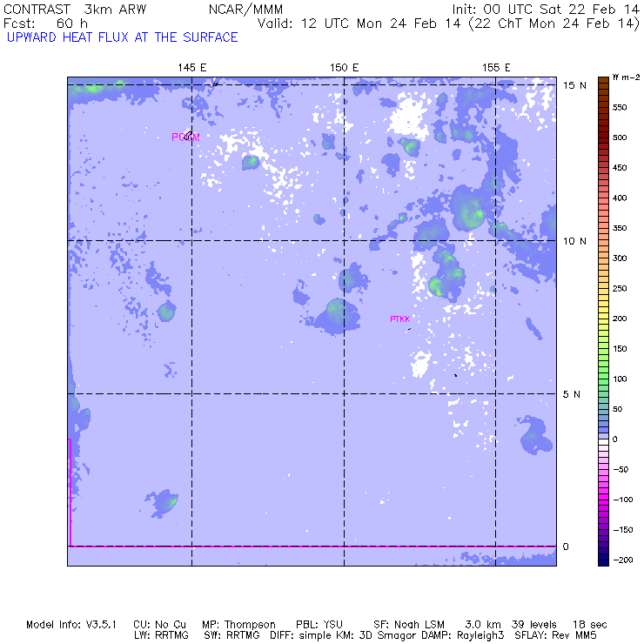The image size is (644, 644).
Task: Click the 300 colorbar tick label
Action: (620, 258)
